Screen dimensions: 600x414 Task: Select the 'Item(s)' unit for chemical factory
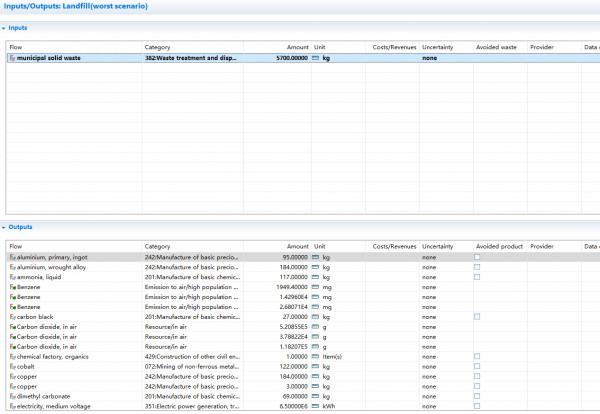(332, 357)
